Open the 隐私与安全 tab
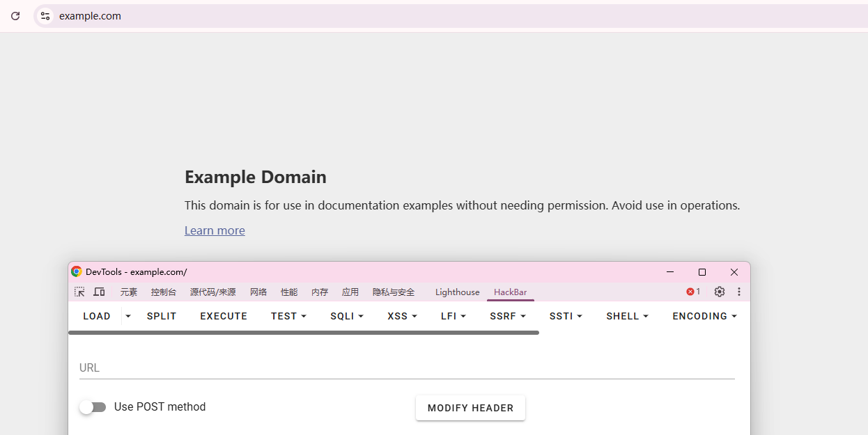Viewport: 868px width, 435px height. click(394, 292)
